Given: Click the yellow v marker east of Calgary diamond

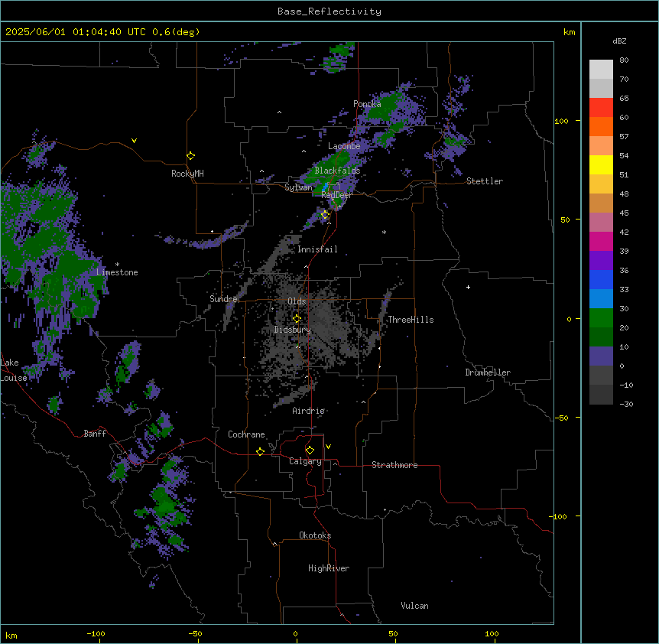Looking at the screenshot, I should coord(328,447).
